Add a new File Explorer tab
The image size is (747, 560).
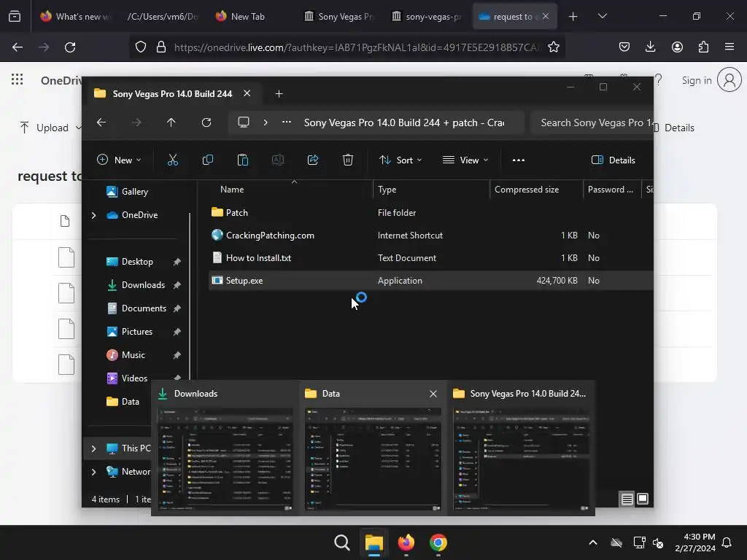[x=279, y=94]
